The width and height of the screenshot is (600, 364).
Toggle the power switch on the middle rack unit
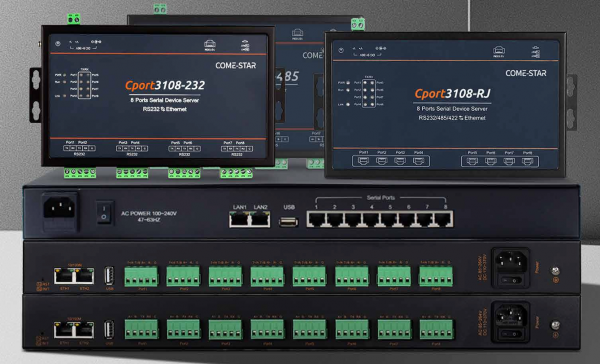pos(511,281)
